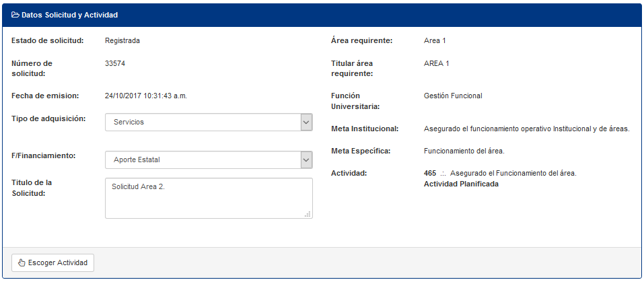
Task: Click the Registrada status value
Action: (x=122, y=41)
